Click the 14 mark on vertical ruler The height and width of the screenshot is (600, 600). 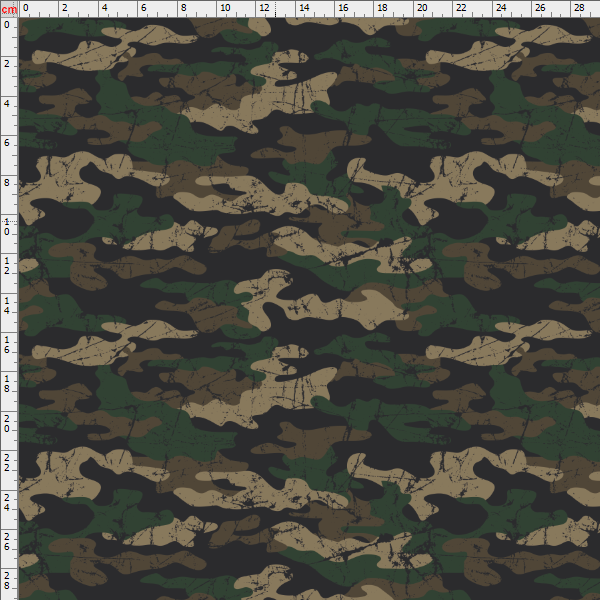[x=7, y=306]
